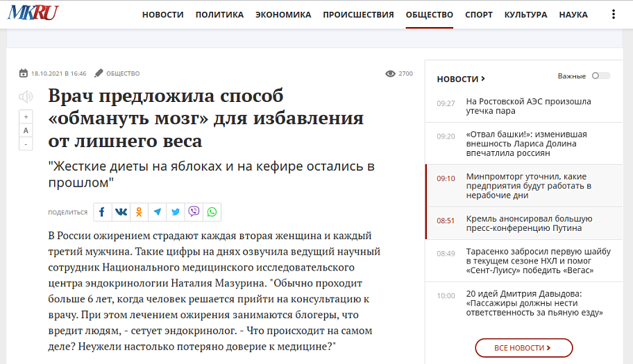The height and width of the screenshot is (364, 633).
Task: Open news about Ростовская АЭС steam leak
Action: [x=528, y=106]
